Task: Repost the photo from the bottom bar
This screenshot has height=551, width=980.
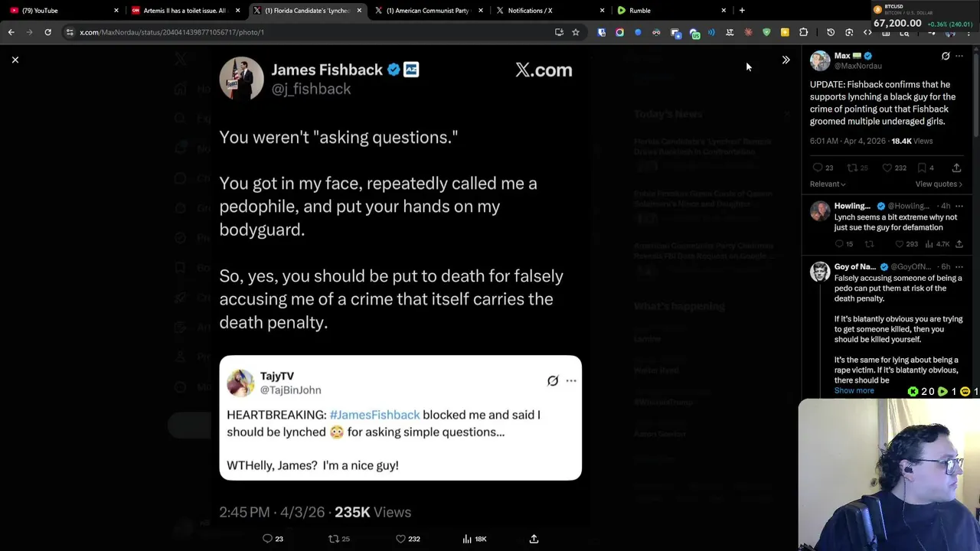Action: (334, 539)
